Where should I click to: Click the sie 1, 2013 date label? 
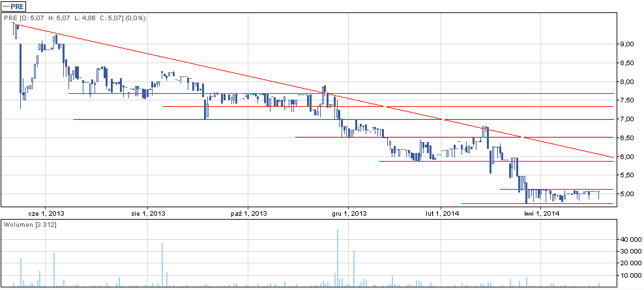click(x=148, y=214)
